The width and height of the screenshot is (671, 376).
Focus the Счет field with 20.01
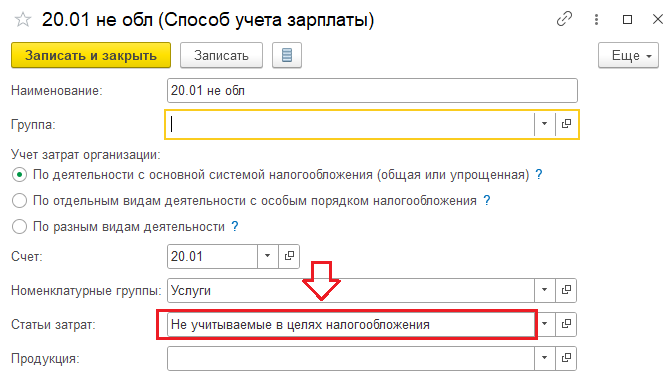pyautogui.click(x=213, y=256)
